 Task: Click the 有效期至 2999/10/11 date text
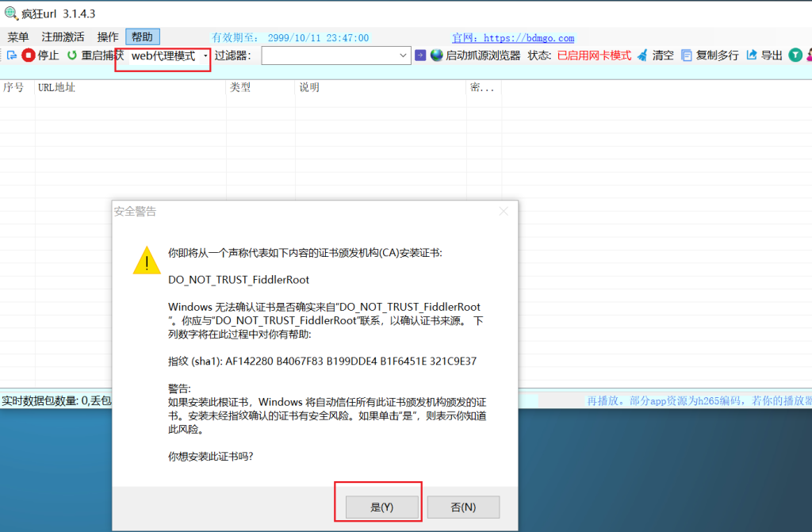pyautogui.click(x=290, y=38)
